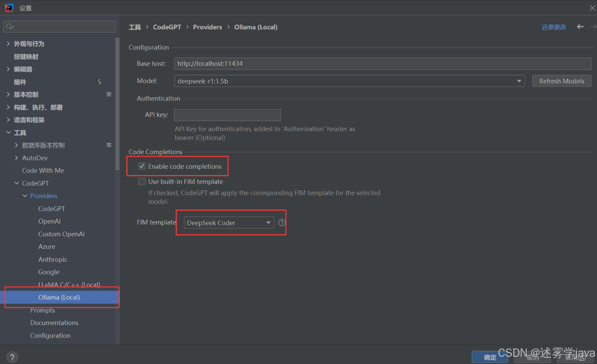The height and width of the screenshot is (364, 597).
Task: Click the IntelliJ logo icon in title bar
Action: tap(9, 8)
